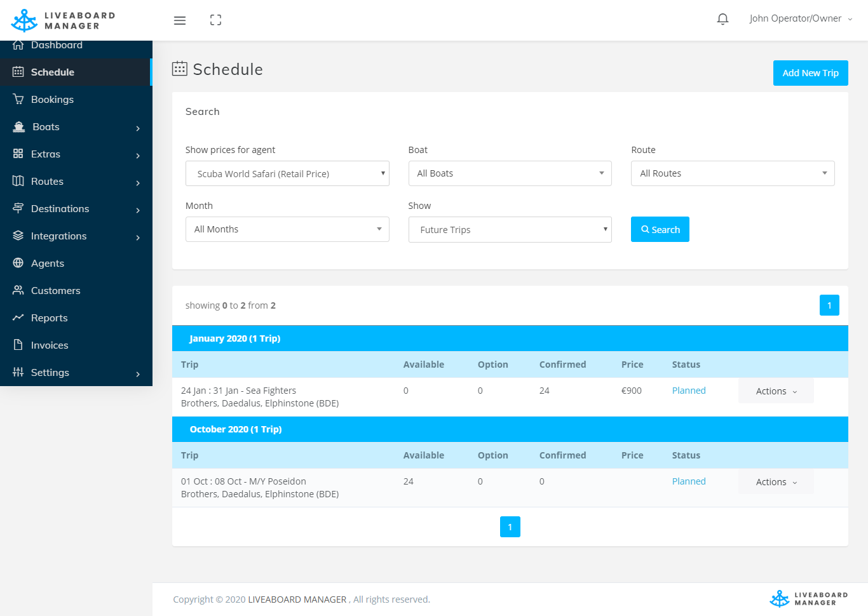Click the Agents globe icon
Viewport: 868px width, 616px height.
(x=18, y=263)
